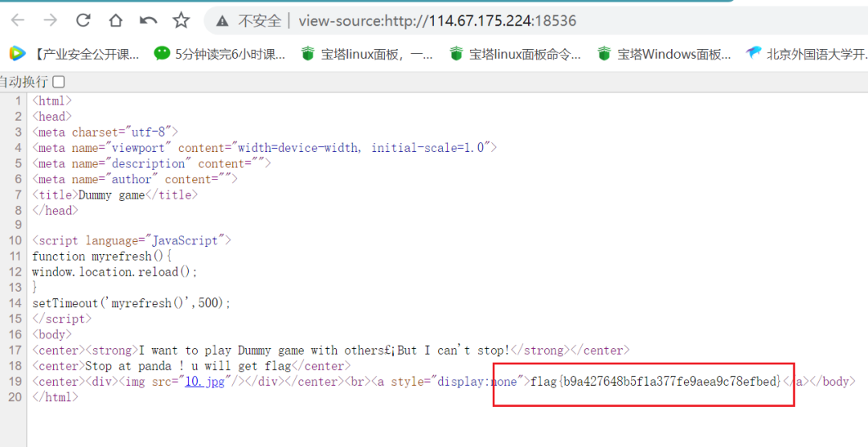Click the Stop at panda text line
Viewport: 868px width, 447px height.
191,366
